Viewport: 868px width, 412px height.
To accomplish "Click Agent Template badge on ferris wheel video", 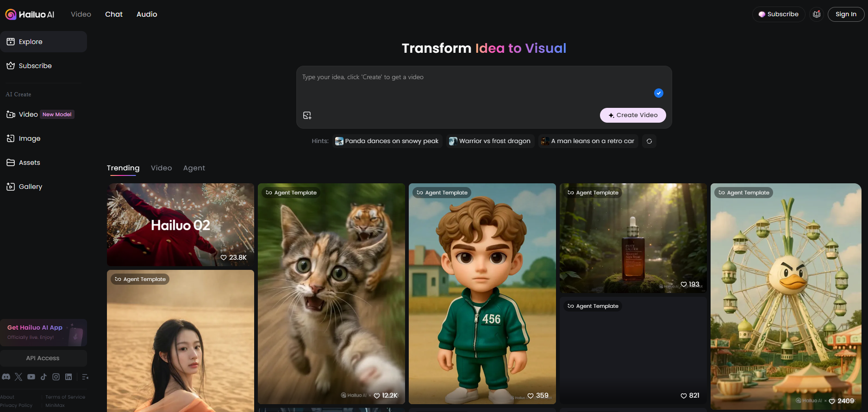I will click(x=744, y=193).
